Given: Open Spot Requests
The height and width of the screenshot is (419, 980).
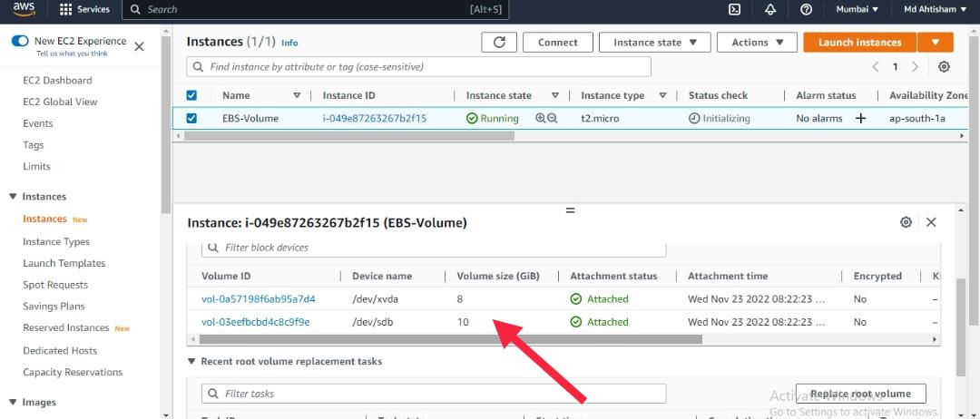Looking at the screenshot, I should tap(55, 285).
